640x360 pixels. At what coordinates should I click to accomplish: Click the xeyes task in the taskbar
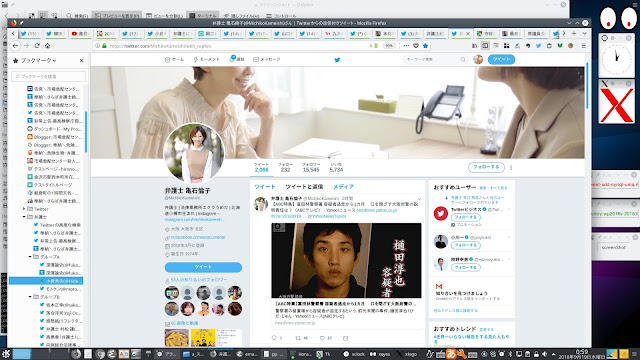pyautogui.click(x=380, y=354)
